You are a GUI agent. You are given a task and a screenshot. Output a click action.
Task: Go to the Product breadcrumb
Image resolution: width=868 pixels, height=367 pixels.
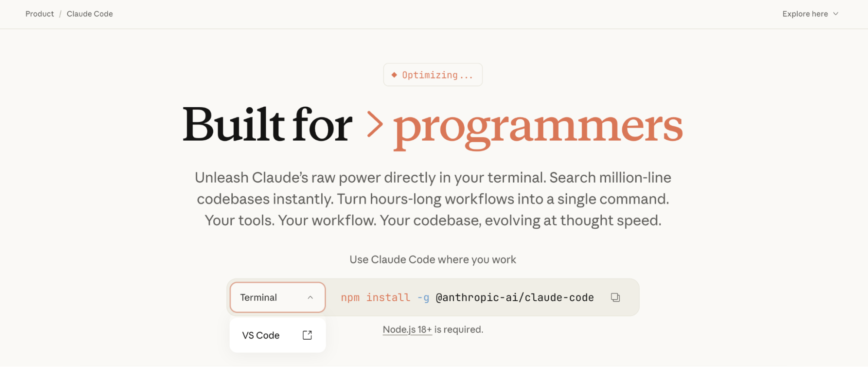click(40, 14)
